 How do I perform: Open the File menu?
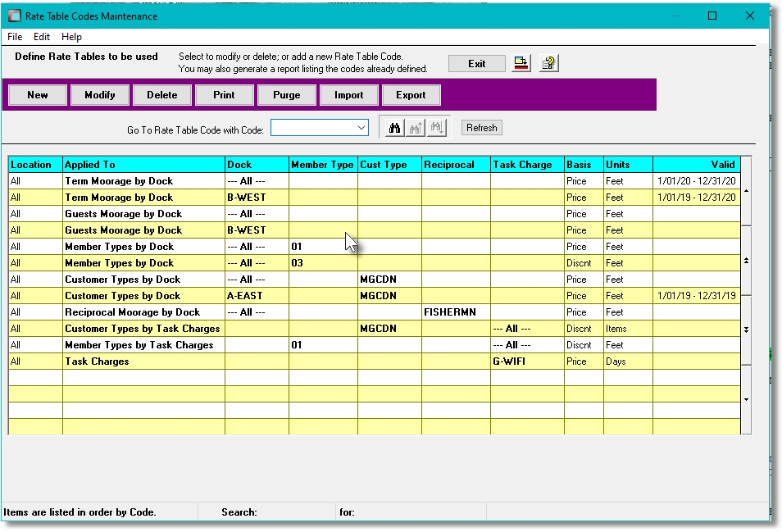click(x=14, y=36)
